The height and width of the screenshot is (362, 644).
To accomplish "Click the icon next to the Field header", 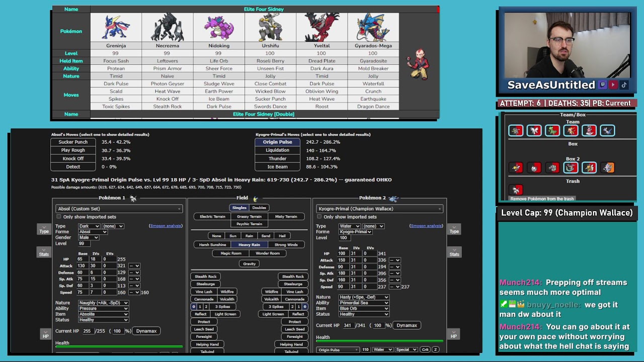I will pyautogui.click(x=256, y=199).
